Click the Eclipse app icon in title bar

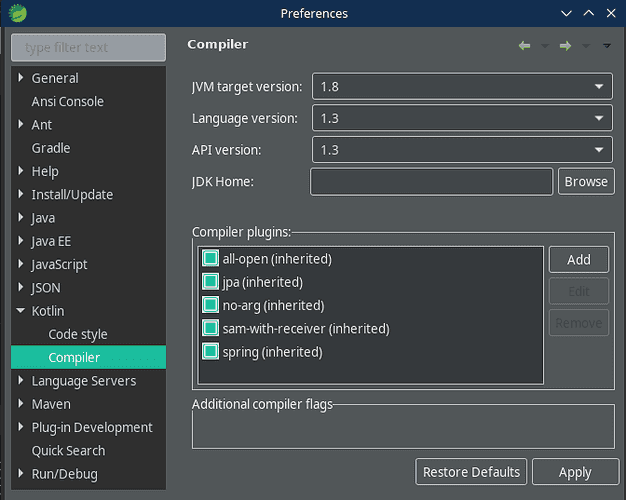coord(17,13)
